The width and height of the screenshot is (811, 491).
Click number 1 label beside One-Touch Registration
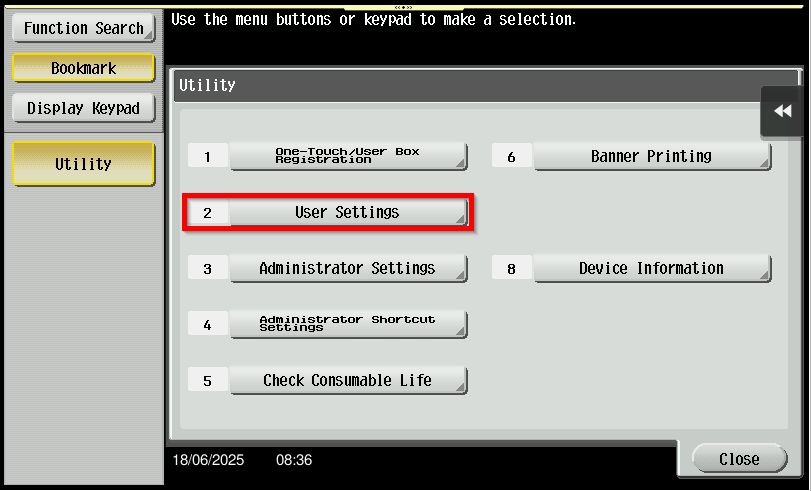point(208,157)
